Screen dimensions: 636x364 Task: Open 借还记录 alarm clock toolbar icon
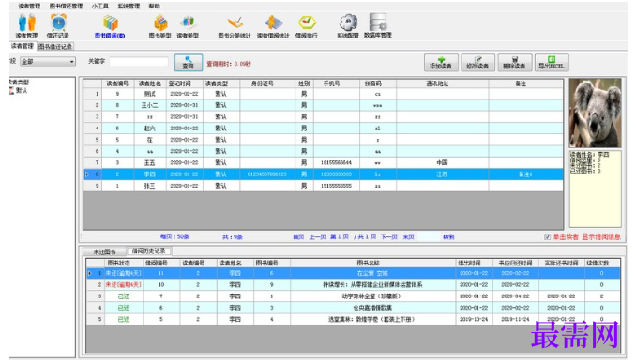(x=58, y=25)
